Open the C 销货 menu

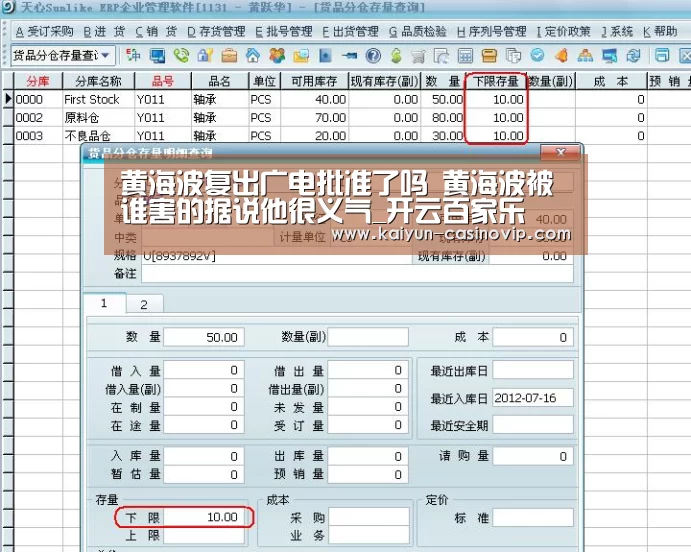click(x=156, y=31)
